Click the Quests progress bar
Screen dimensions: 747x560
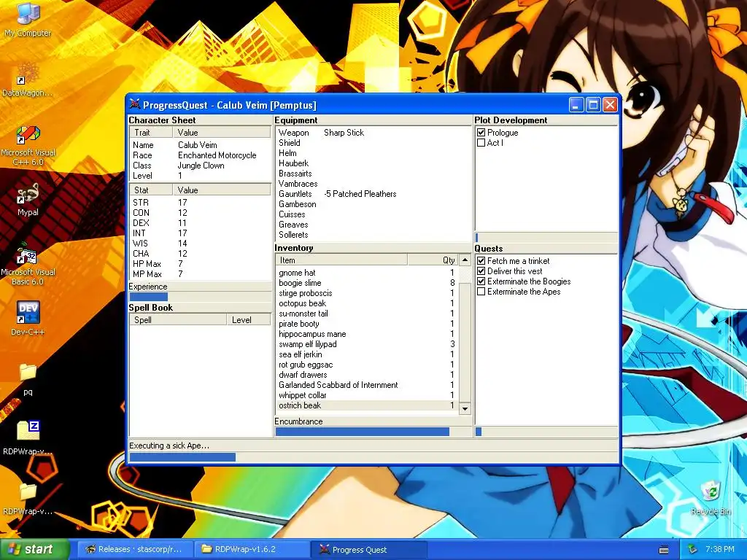point(546,432)
